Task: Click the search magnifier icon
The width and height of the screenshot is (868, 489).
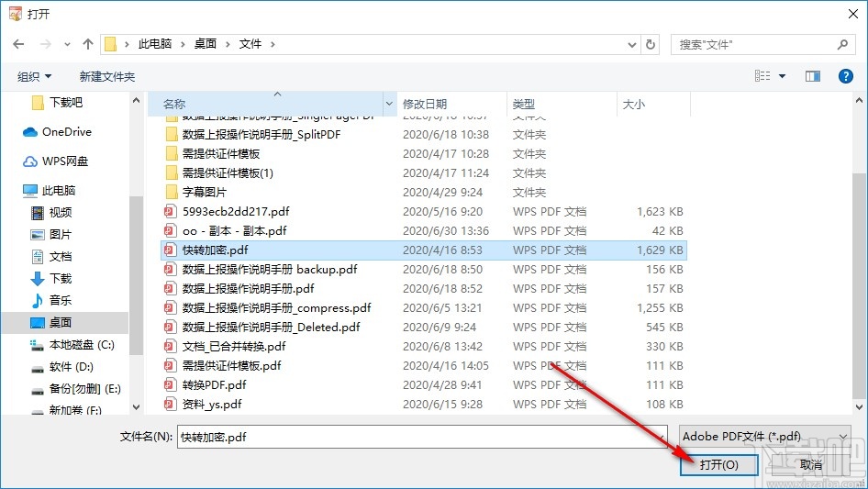Action: tap(842, 44)
